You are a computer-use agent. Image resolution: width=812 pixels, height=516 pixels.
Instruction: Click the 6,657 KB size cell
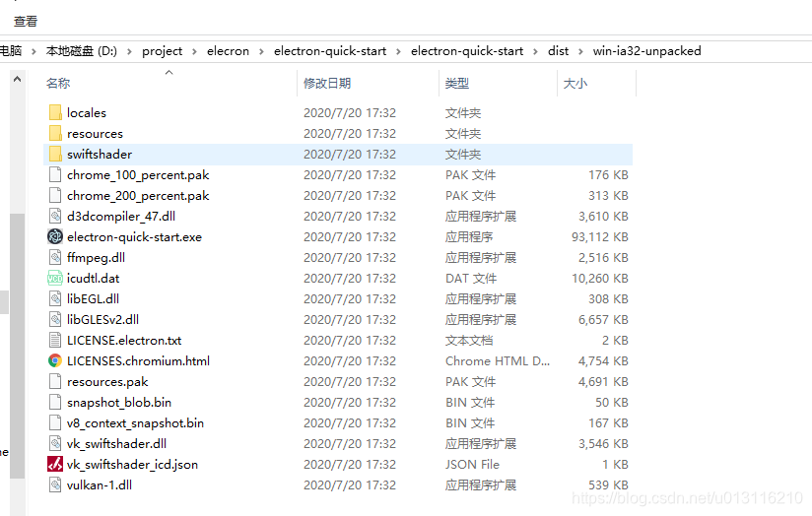tap(603, 320)
